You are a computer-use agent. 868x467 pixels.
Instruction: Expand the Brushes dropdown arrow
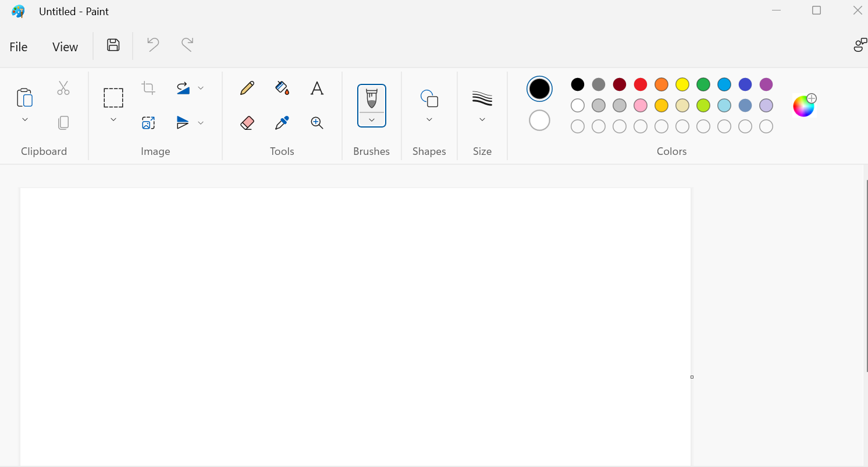pyautogui.click(x=372, y=120)
